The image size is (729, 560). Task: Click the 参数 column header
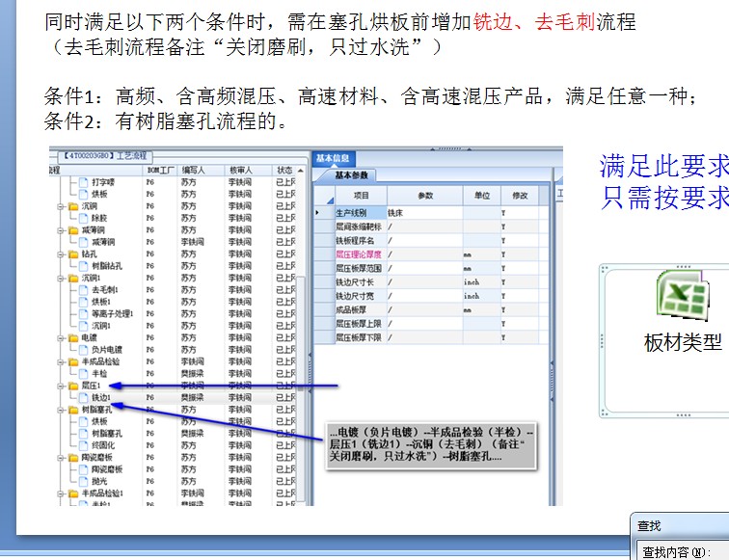click(x=425, y=196)
